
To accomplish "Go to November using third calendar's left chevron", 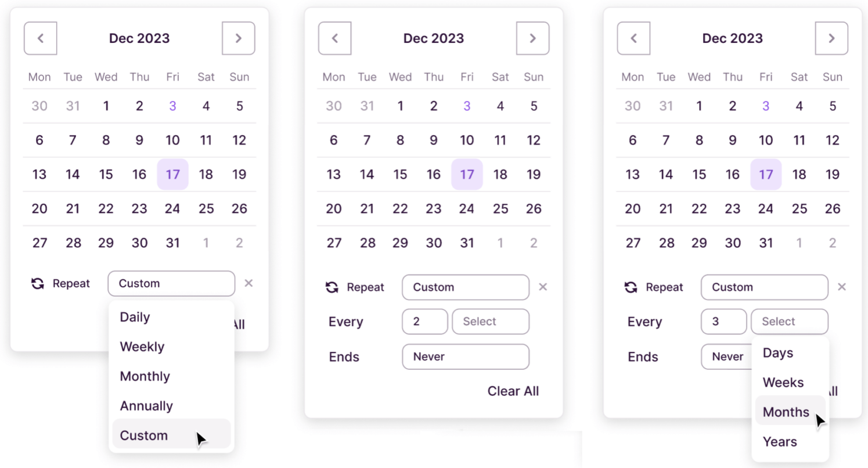I will [633, 38].
